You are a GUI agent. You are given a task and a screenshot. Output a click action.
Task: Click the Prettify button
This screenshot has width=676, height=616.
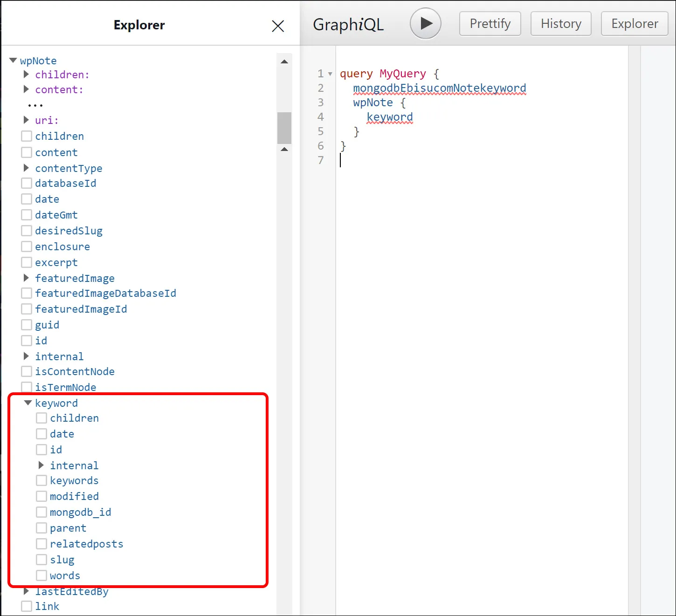[x=490, y=24]
